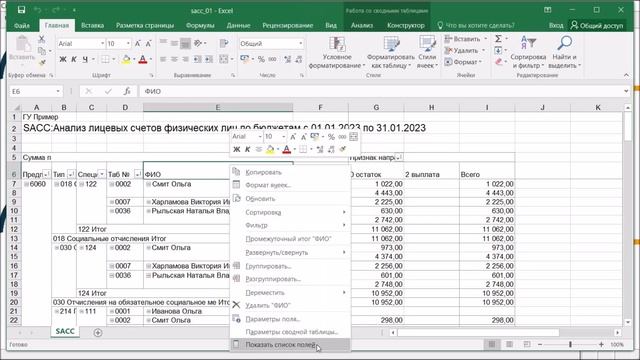The height and width of the screenshot is (360, 640).
Task: Open the Тип field filter dropdown
Action: (x=71, y=175)
